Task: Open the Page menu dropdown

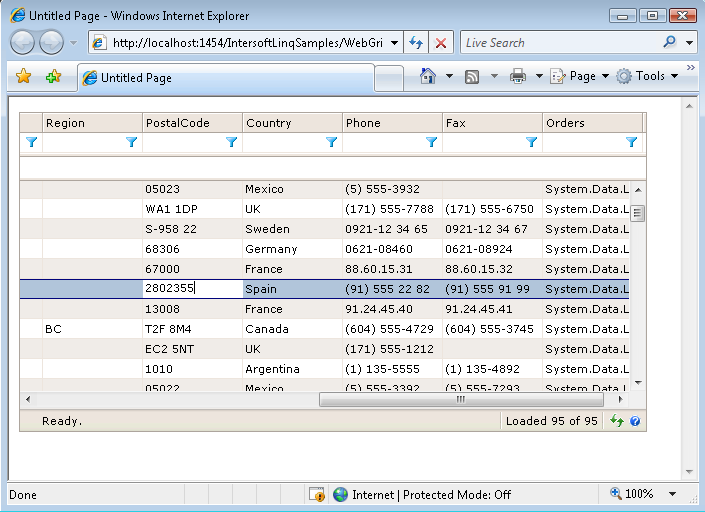Action: point(580,76)
